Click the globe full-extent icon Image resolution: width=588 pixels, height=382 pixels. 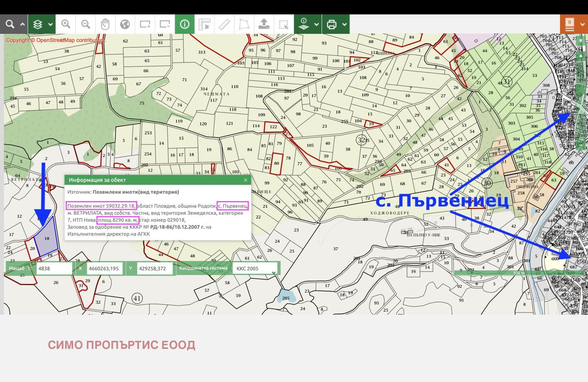click(x=125, y=24)
